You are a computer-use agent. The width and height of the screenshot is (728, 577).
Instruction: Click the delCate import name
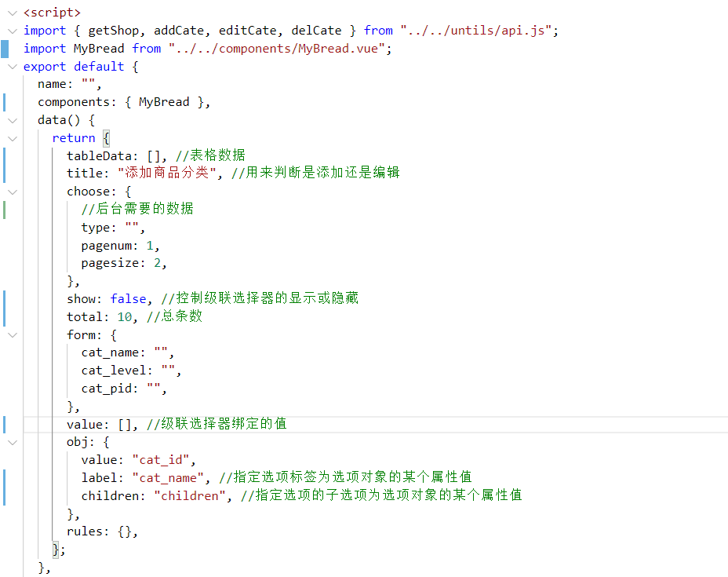pos(316,31)
